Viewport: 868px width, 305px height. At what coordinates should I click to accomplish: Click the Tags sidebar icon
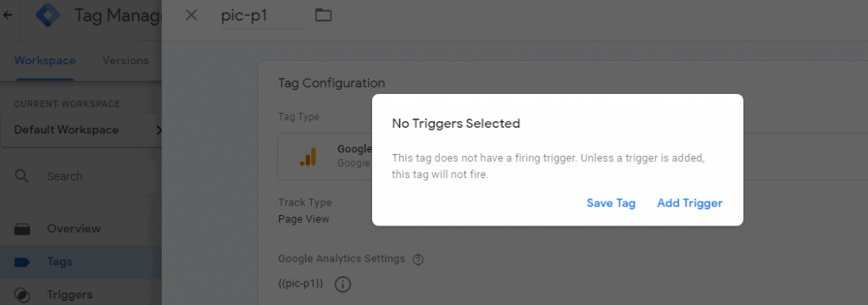22,262
